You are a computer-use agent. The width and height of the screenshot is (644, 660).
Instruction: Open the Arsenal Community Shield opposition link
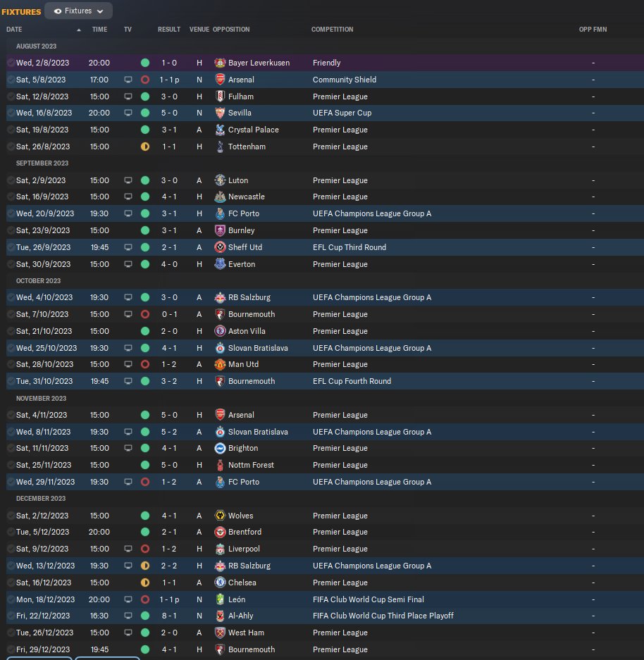tap(241, 80)
